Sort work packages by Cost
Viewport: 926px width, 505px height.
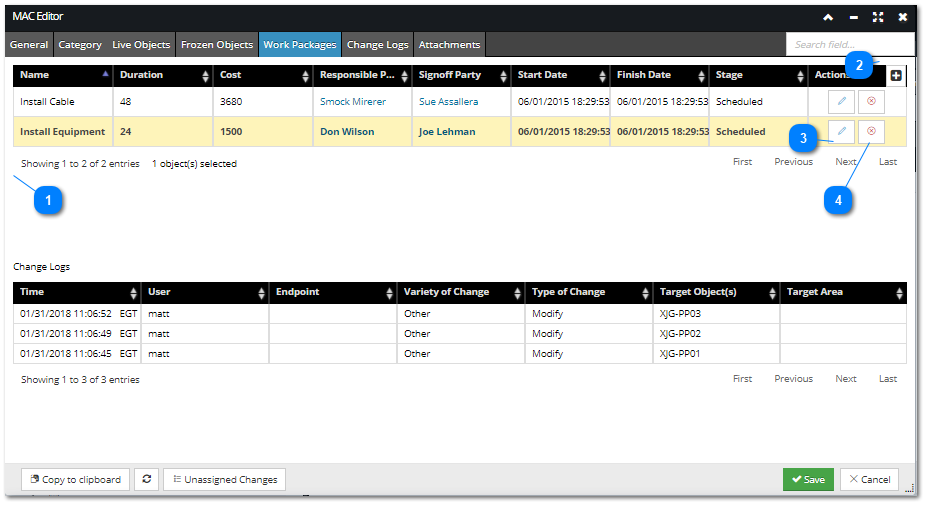click(x=263, y=75)
